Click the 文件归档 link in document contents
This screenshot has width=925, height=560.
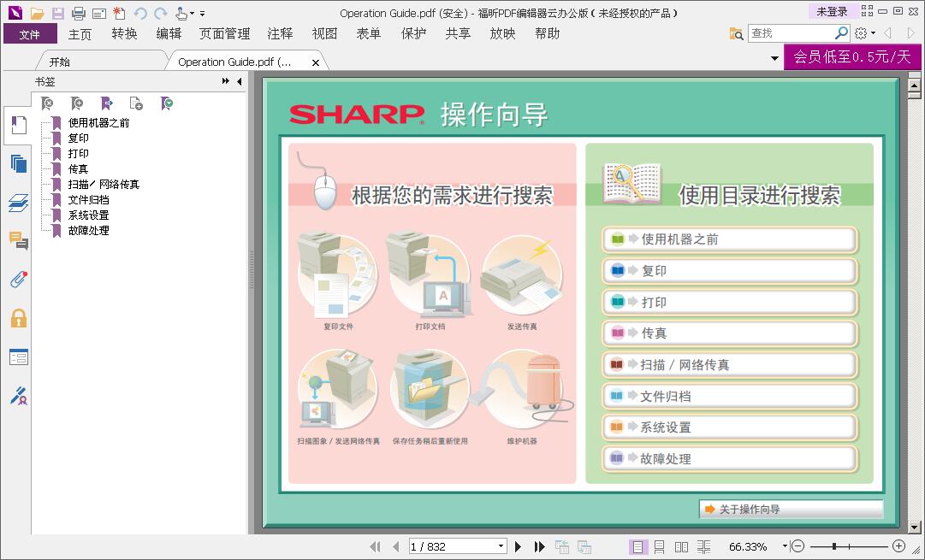pyautogui.click(x=729, y=396)
